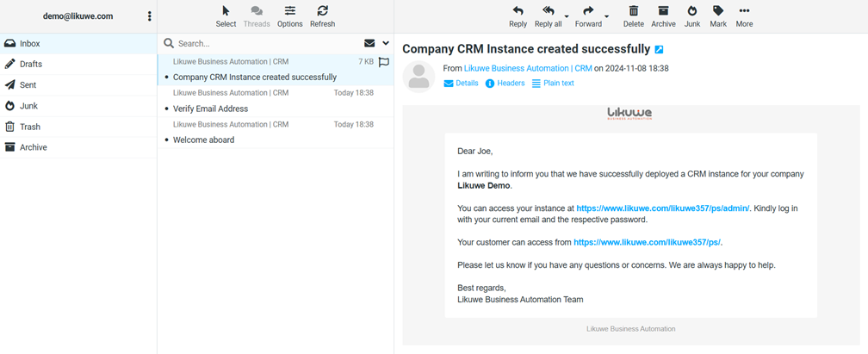Viewport: 868px width, 354px height.
Task: Open the CRM admin instance link
Action: (x=662, y=208)
